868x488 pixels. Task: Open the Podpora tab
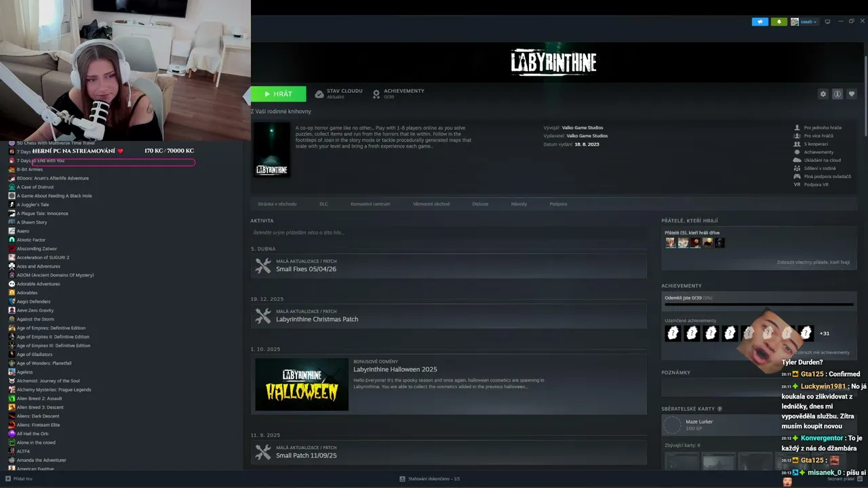pyautogui.click(x=558, y=204)
